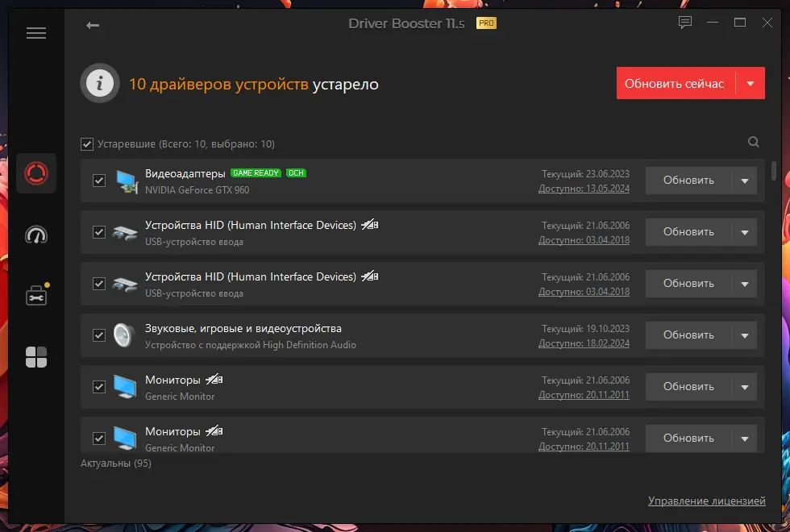Maximize the Driver Booster window
The image size is (790, 532).
(x=740, y=23)
